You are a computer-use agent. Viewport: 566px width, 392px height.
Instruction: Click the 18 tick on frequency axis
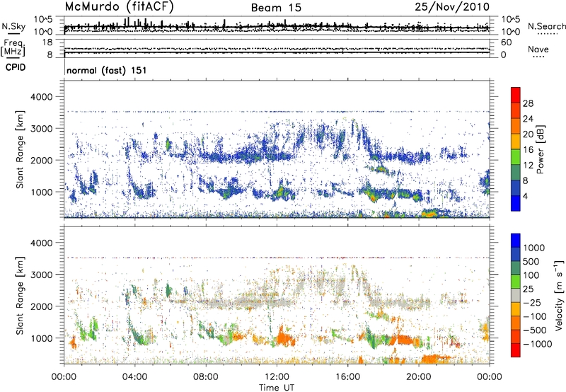[47, 42]
